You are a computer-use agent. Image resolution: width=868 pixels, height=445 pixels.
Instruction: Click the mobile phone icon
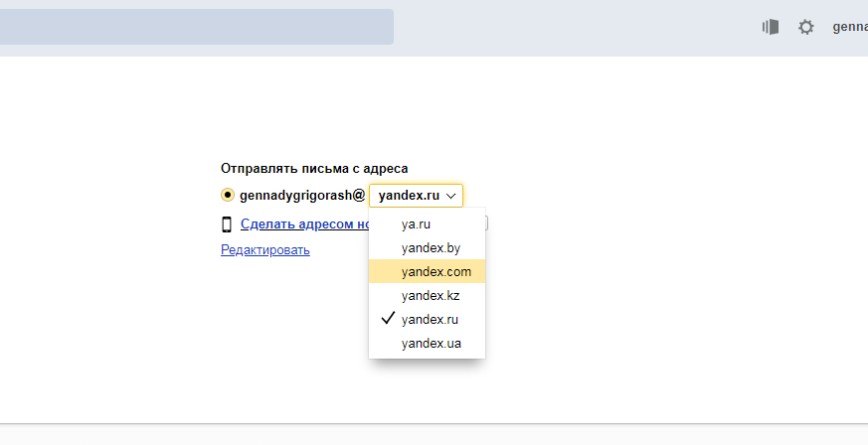pyautogui.click(x=227, y=224)
